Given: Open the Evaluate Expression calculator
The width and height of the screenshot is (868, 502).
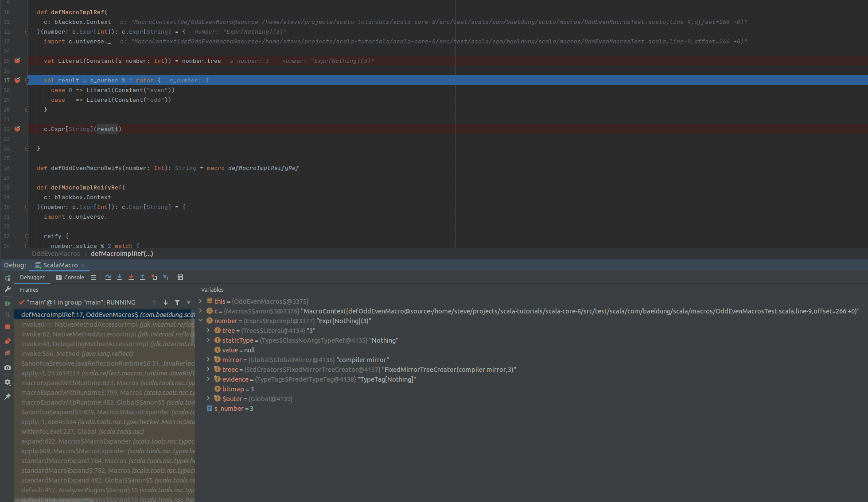Looking at the screenshot, I should tap(180, 277).
